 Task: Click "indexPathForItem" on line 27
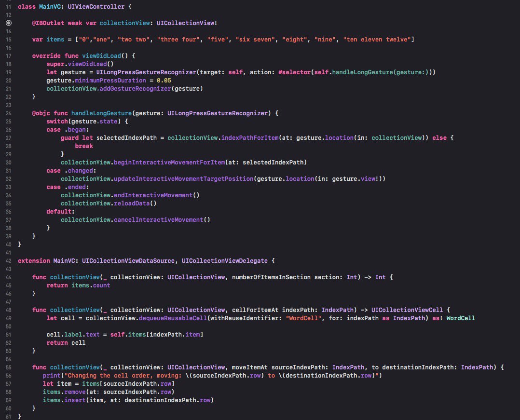(x=250, y=138)
